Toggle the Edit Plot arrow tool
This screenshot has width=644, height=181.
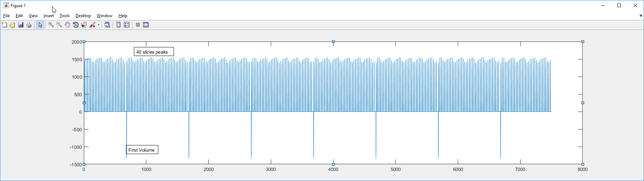click(x=40, y=25)
